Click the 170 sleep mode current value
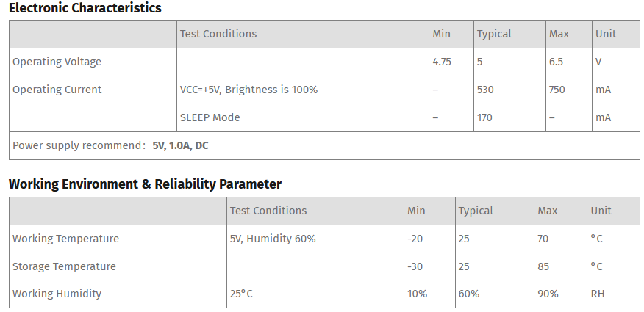644x312 pixels. 484,117
